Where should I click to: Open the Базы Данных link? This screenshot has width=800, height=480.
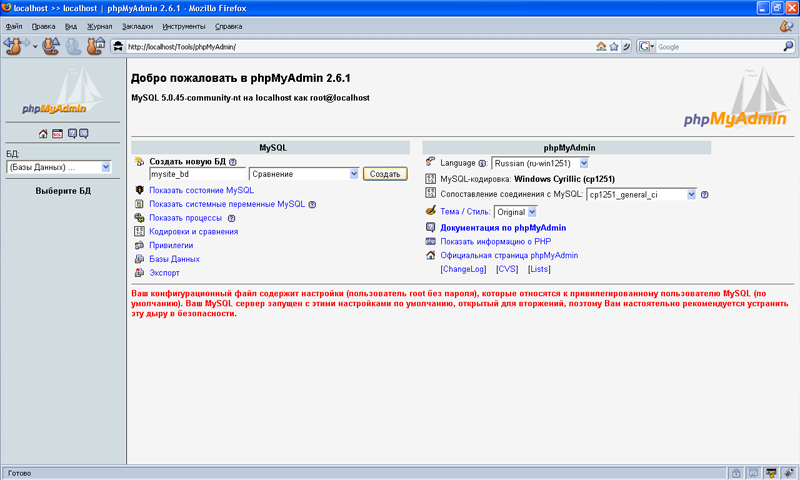pyautogui.click(x=174, y=259)
